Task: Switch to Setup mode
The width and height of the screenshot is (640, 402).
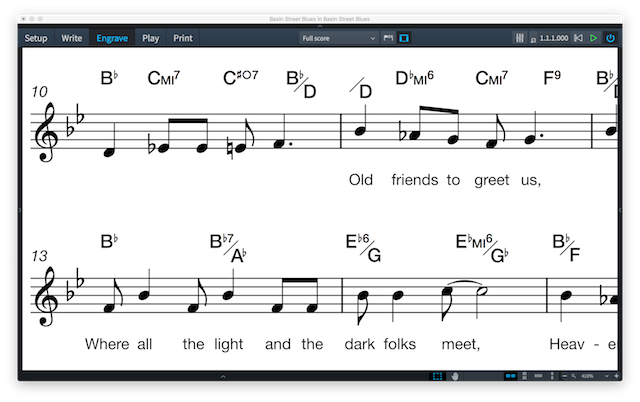Action: click(36, 38)
